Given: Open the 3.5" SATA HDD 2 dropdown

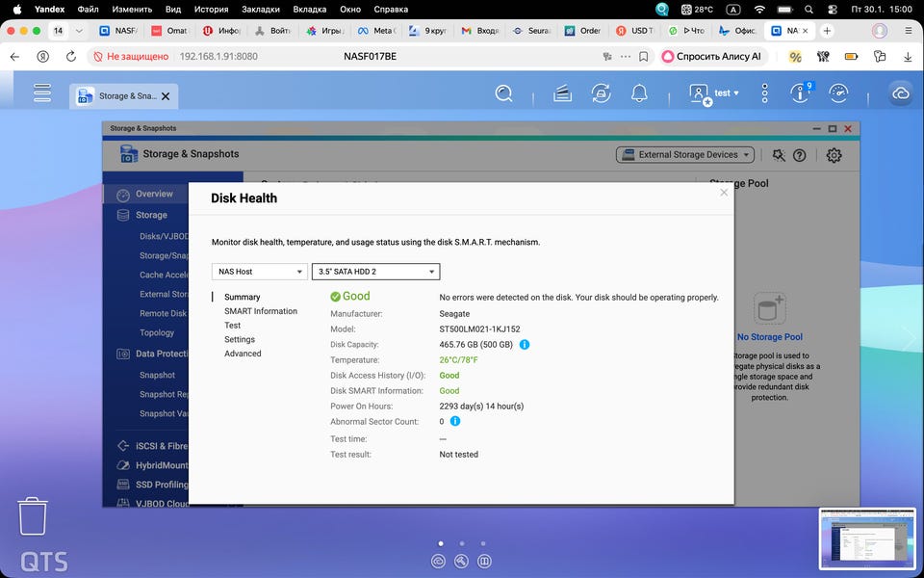Looking at the screenshot, I should pyautogui.click(x=375, y=272).
